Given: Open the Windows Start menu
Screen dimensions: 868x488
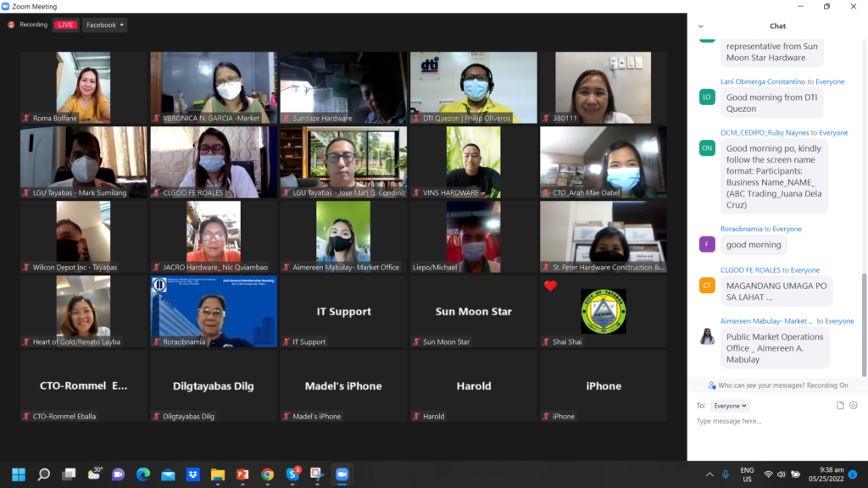Looking at the screenshot, I should (19, 475).
